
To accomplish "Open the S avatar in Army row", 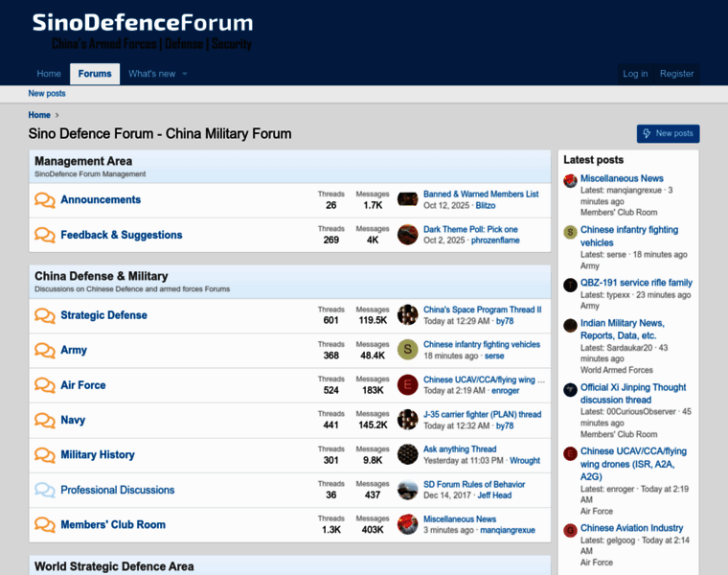I will (x=408, y=350).
